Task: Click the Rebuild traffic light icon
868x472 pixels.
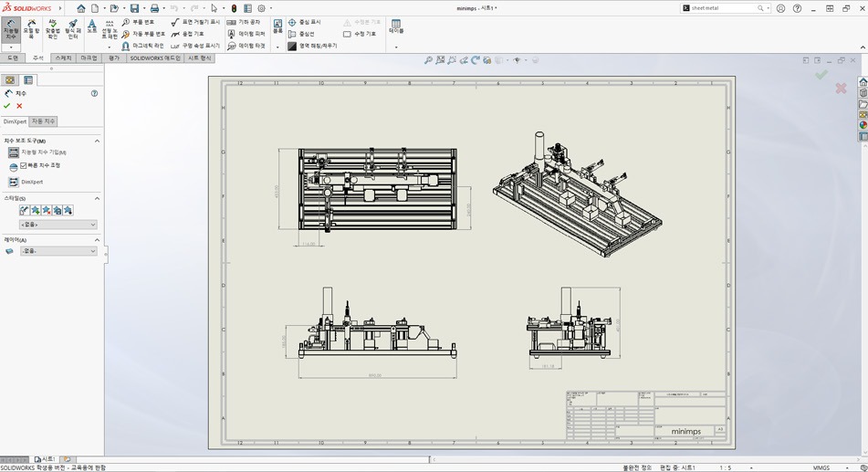Action: tap(234, 8)
